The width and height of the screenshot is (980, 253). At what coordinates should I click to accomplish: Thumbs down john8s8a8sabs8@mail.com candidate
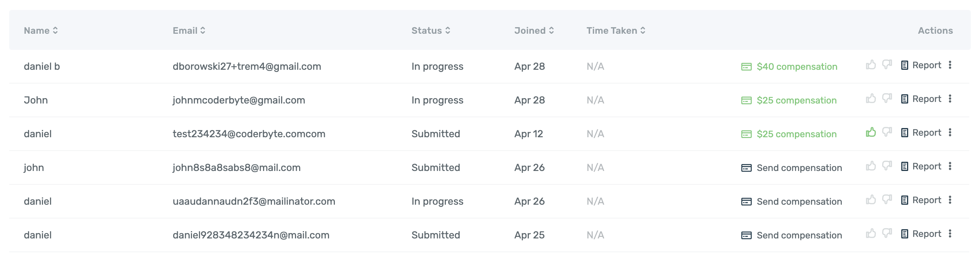(887, 166)
